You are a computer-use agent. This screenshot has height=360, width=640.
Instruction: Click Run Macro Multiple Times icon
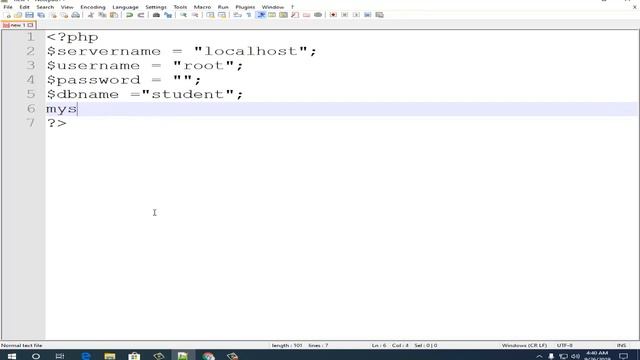pos(367,15)
